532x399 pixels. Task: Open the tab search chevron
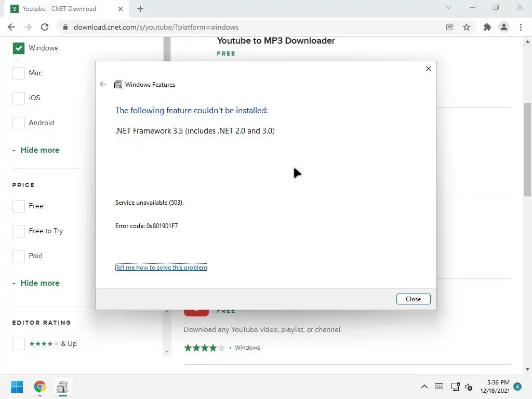click(x=448, y=7)
